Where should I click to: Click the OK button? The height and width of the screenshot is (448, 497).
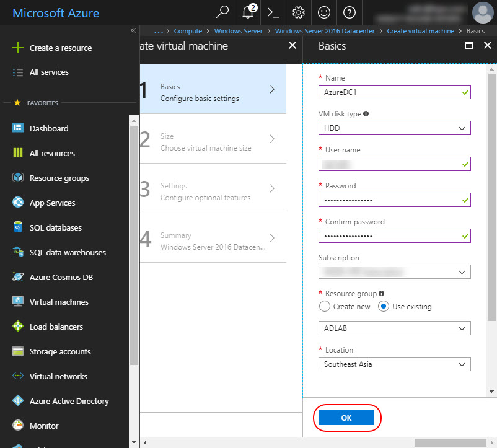346,418
